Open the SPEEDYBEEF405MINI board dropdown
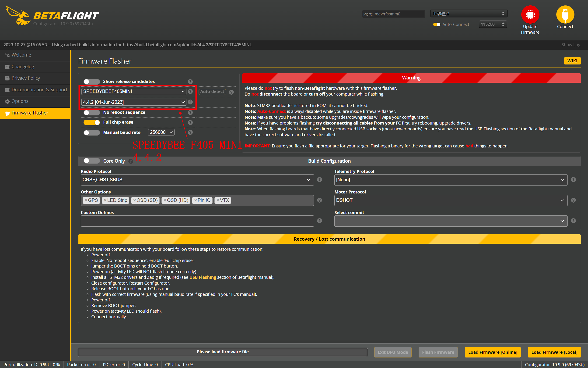 134,91
